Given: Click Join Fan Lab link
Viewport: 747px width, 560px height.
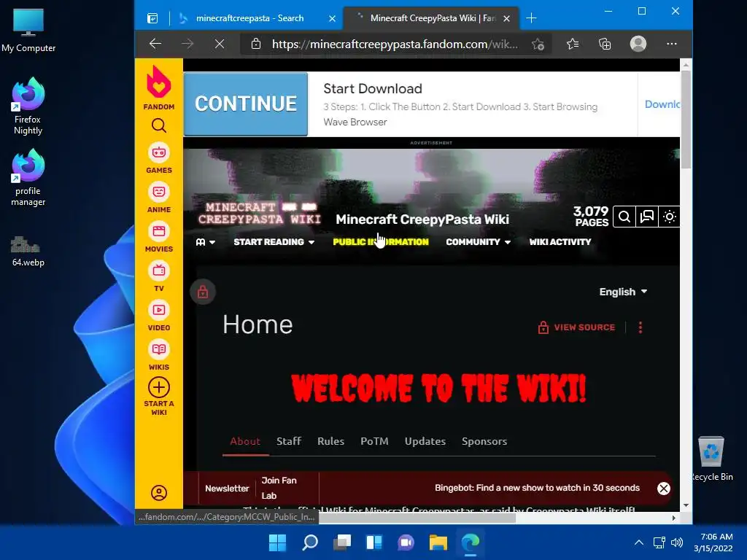Looking at the screenshot, I should [279, 488].
